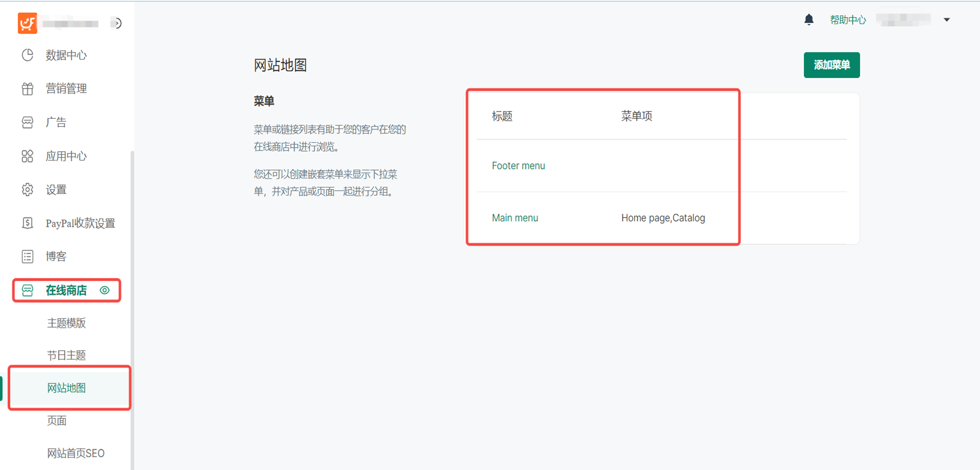The image size is (980, 470).
Task: Open 营销管理 menu item
Action: 66,89
